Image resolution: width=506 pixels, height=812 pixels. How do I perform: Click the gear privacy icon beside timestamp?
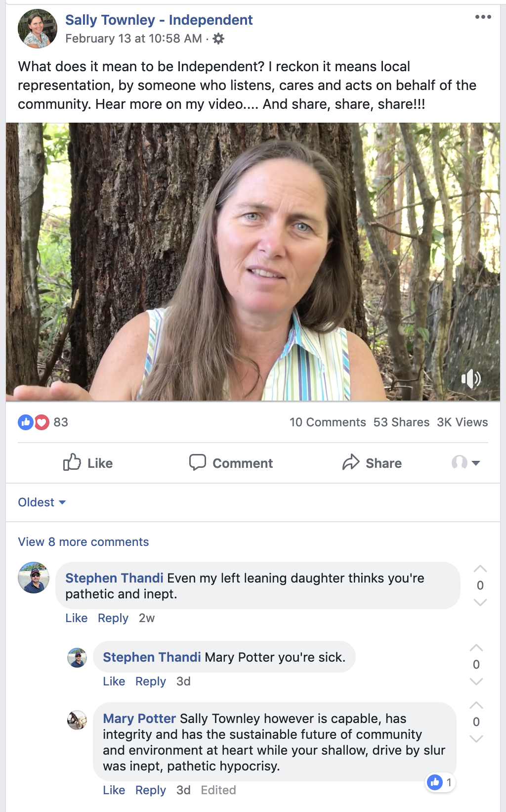[x=218, y=39]
